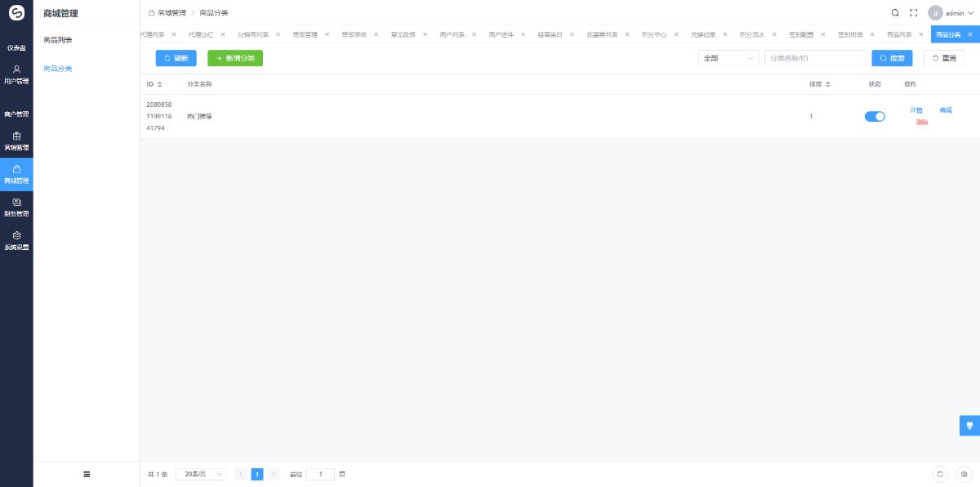Sort table by 排序 column arrows
The height and width of the screenshot is (487, 980).
click(827, 84)
